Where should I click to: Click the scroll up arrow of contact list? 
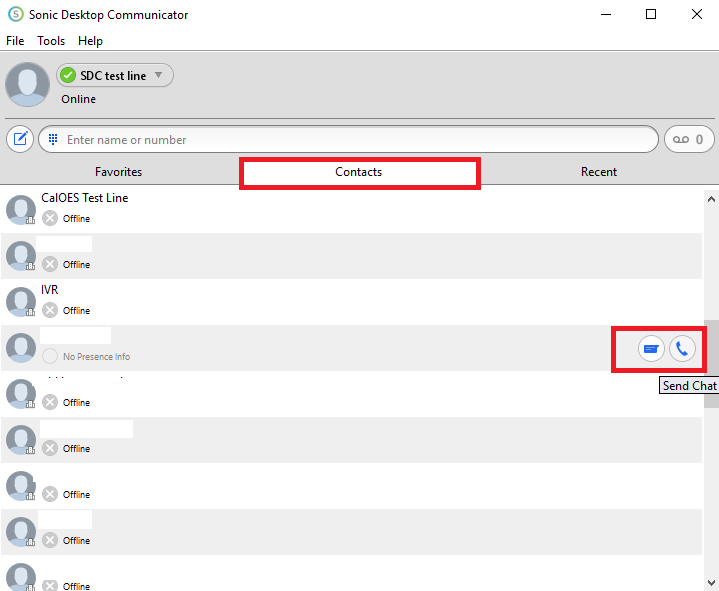click(x=711, y=199)
